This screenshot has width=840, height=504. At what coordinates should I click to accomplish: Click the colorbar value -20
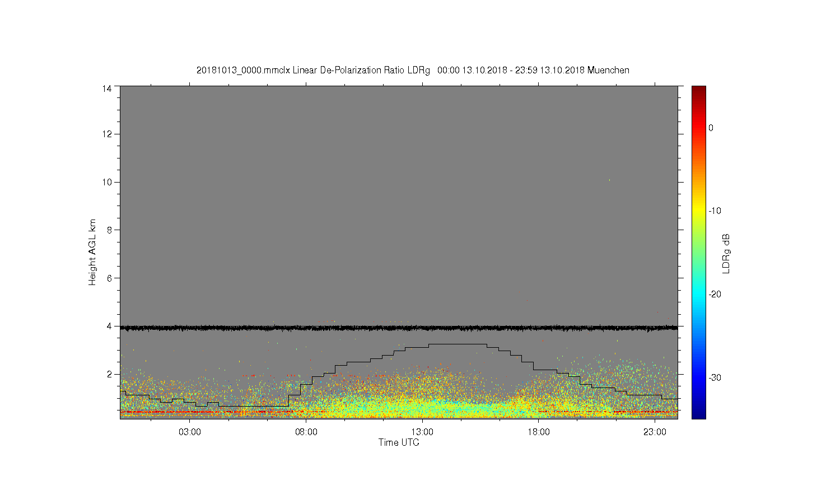coord(715,295)
